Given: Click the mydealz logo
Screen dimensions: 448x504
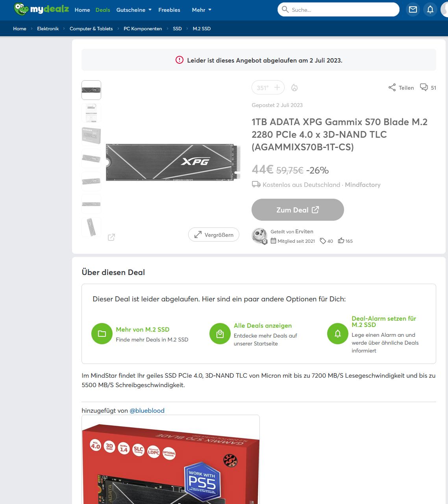Looking at the screenshot, I should point(41,9).
